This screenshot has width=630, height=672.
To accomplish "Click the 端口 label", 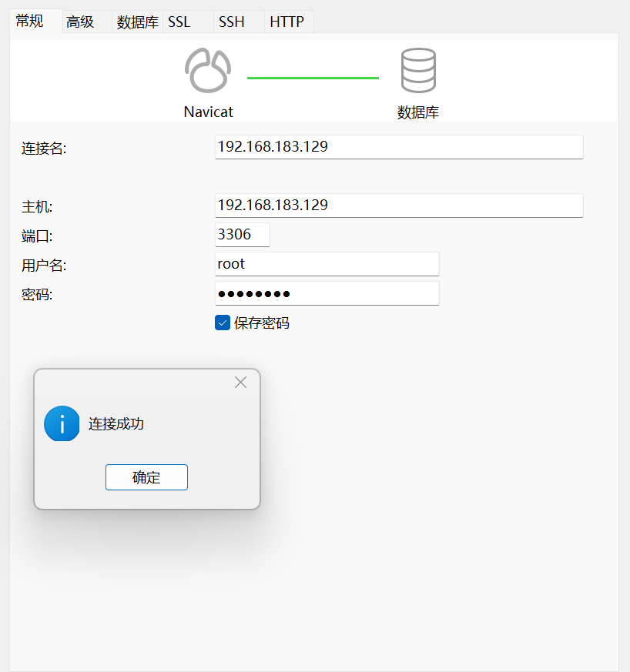I will point(37,236).
